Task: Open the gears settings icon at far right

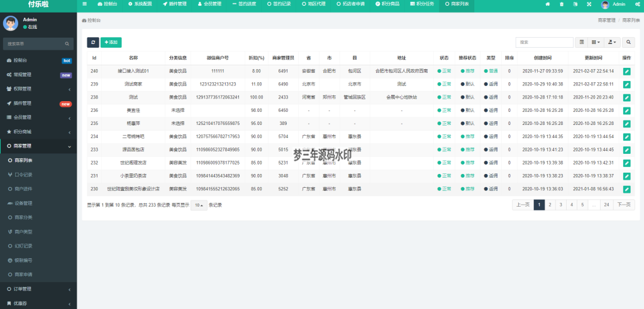Action: click(638, 4)
